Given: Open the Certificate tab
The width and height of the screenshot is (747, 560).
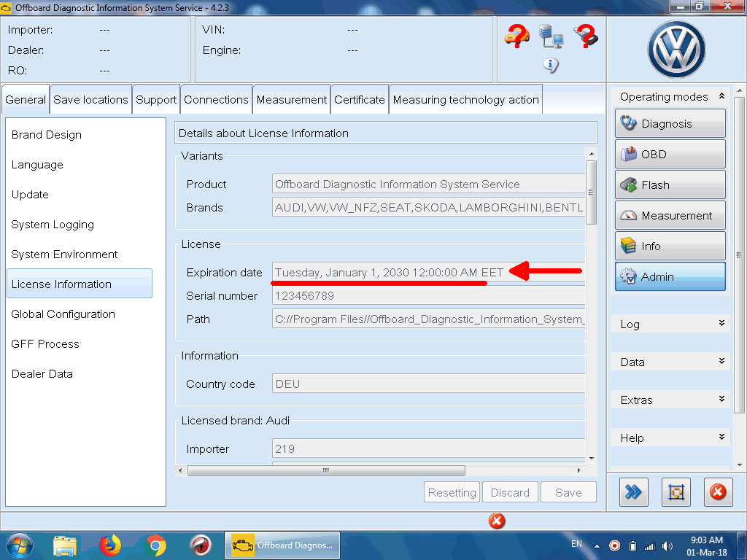Looking at the screenshot, I should click(359, 100).
